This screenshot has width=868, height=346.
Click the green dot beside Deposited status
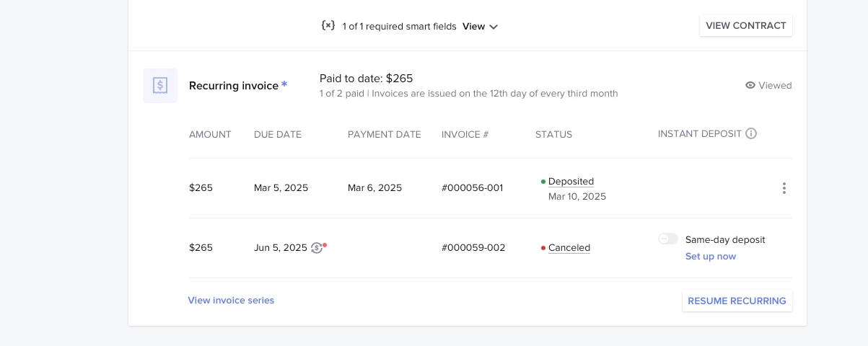click(x=543, y=182)
